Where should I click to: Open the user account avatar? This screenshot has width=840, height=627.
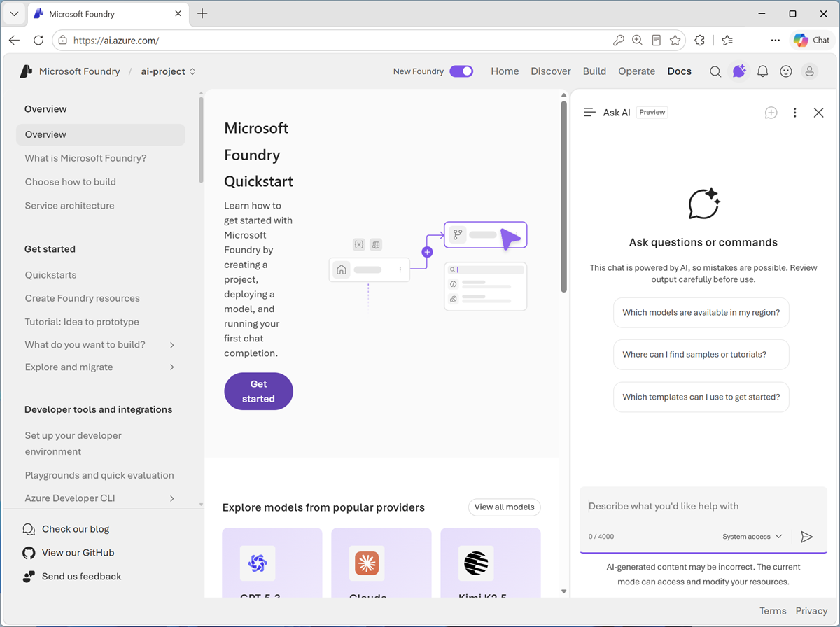(x=809, y=71)
